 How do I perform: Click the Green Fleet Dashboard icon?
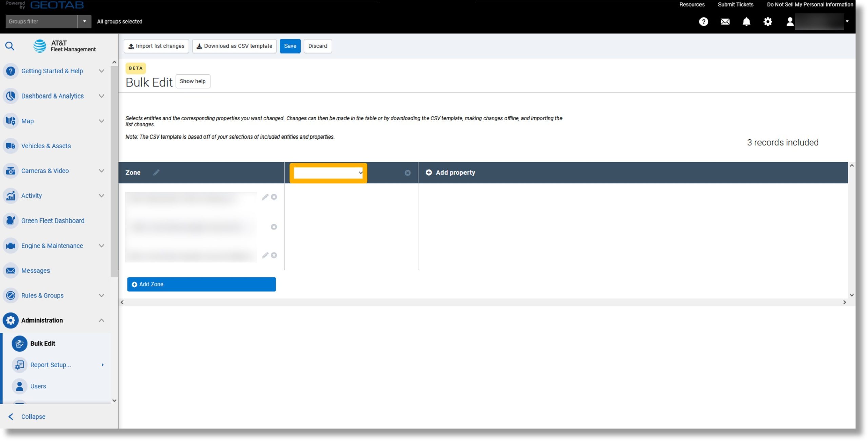click(x=11, y=221)
